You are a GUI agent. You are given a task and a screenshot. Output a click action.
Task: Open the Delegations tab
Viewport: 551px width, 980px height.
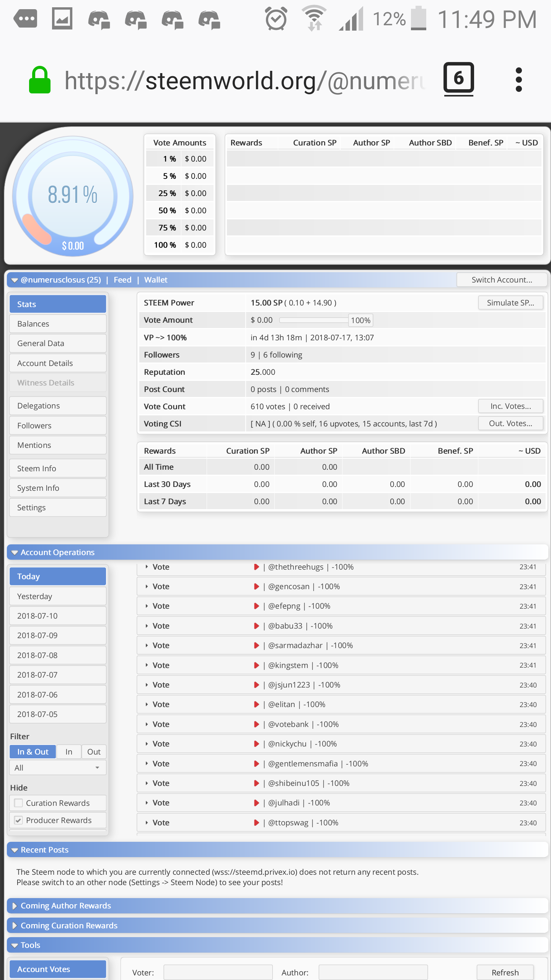58,406
